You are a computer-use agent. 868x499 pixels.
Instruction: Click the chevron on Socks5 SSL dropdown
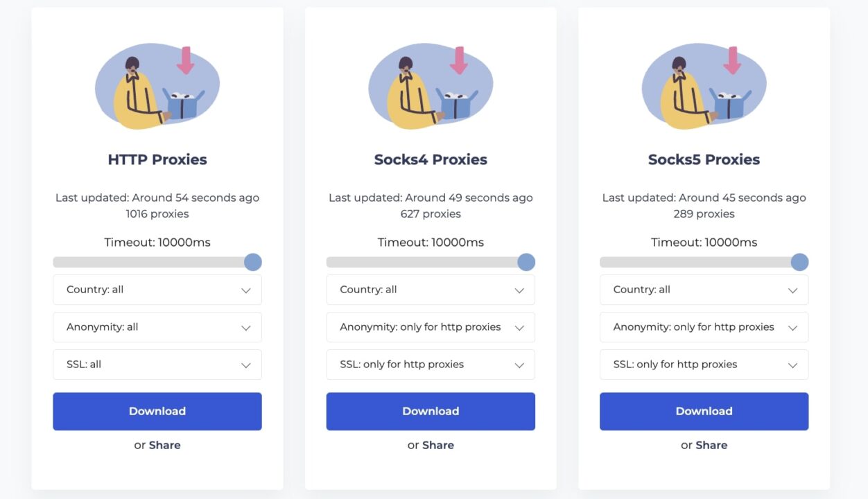[792, 365]
